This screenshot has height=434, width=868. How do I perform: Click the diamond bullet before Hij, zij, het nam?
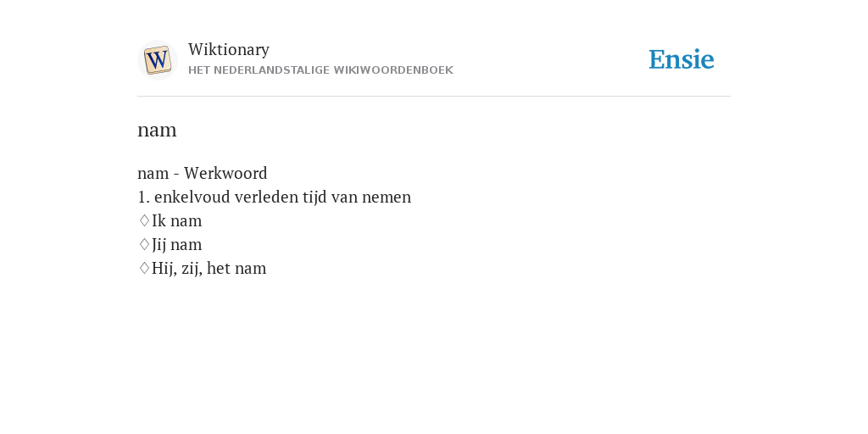point(144,269)
